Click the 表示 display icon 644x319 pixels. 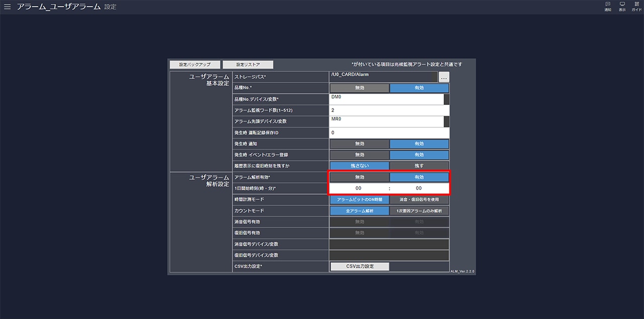(622, 7)
